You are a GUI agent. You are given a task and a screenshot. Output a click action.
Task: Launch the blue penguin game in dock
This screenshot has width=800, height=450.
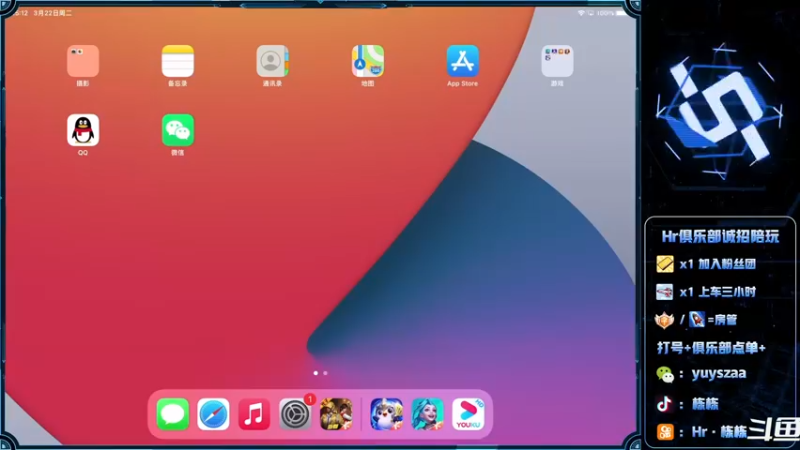(386, 414)
